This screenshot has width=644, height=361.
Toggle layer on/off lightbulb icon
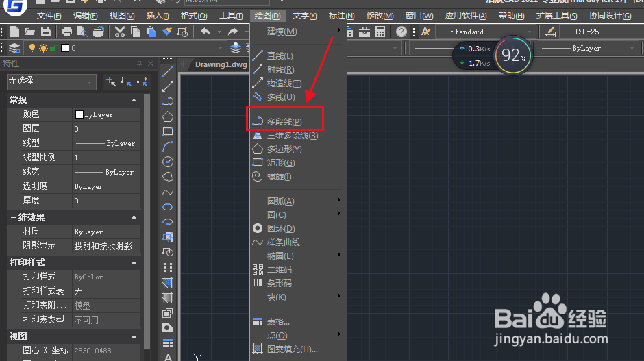pyautogui.click(x=32, y=48)
